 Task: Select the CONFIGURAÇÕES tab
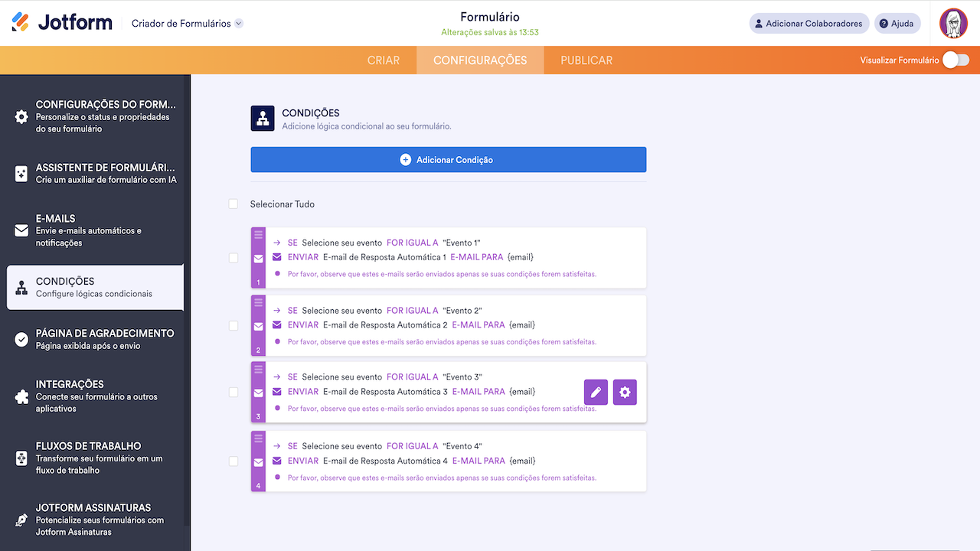point(480,60)
